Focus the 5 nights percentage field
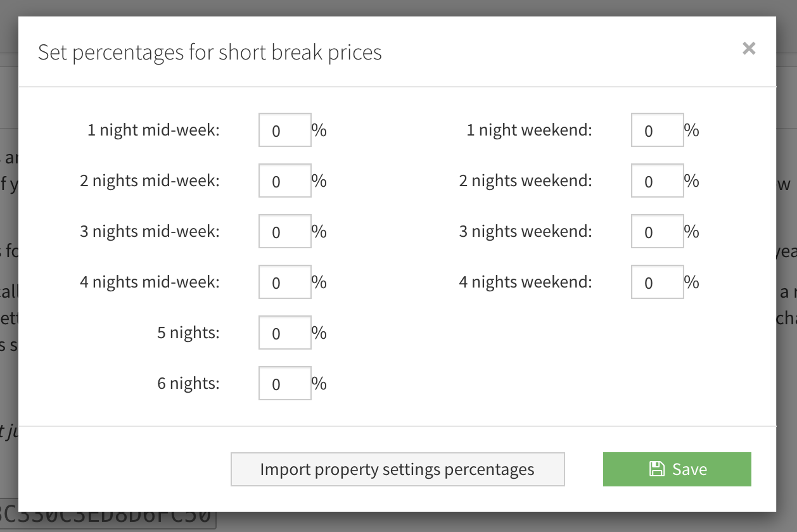797x532 pixels. click(285, 332)
